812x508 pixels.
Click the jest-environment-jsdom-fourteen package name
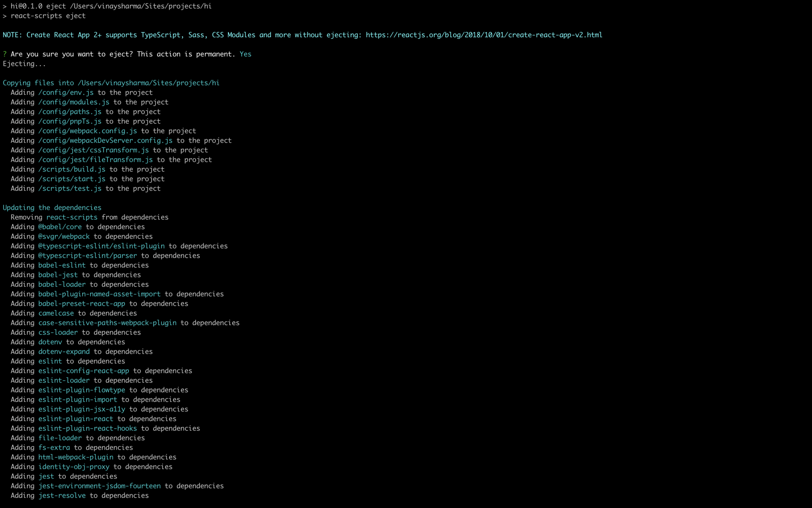[99, 486]
